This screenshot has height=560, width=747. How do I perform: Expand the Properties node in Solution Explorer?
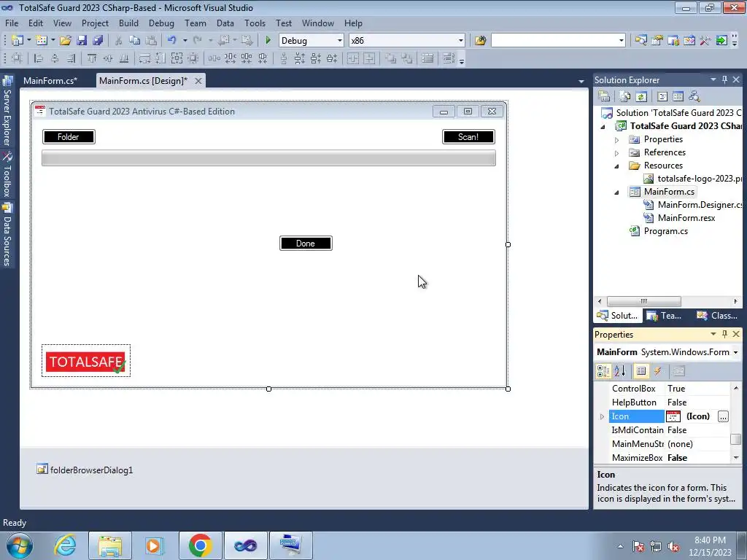616,140
